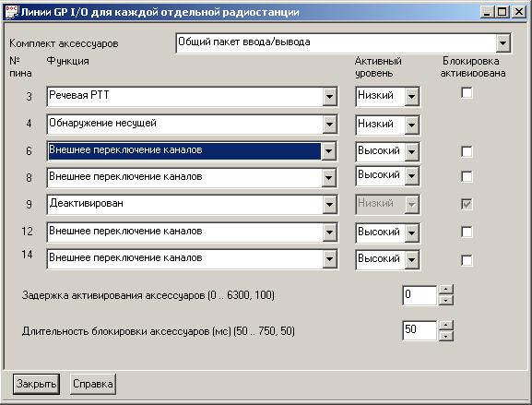
Task: Click the application icon in the title bar
Action: point(11,12)
